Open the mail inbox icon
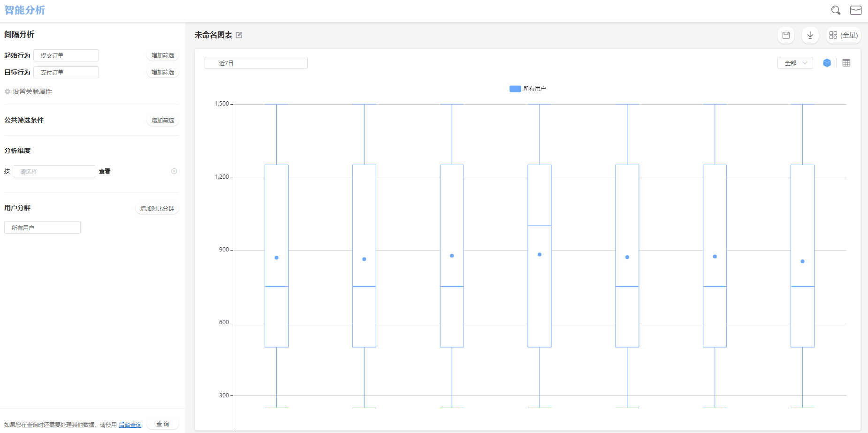 (x=856, y=10)
